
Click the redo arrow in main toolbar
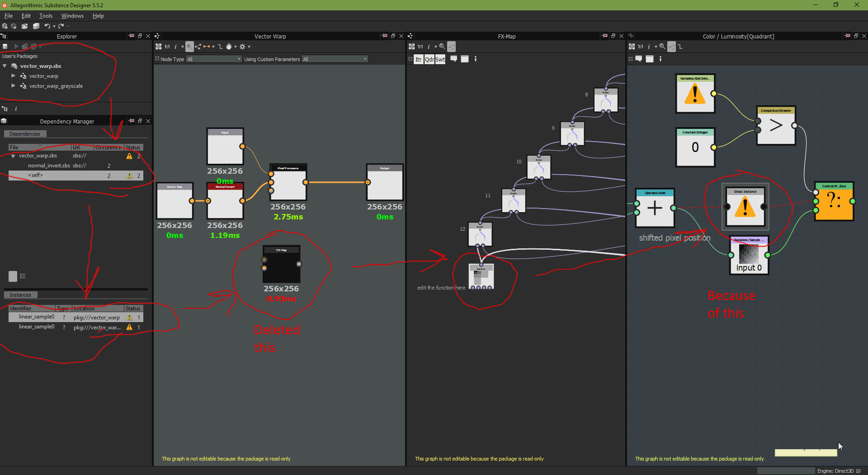(61, 26)
